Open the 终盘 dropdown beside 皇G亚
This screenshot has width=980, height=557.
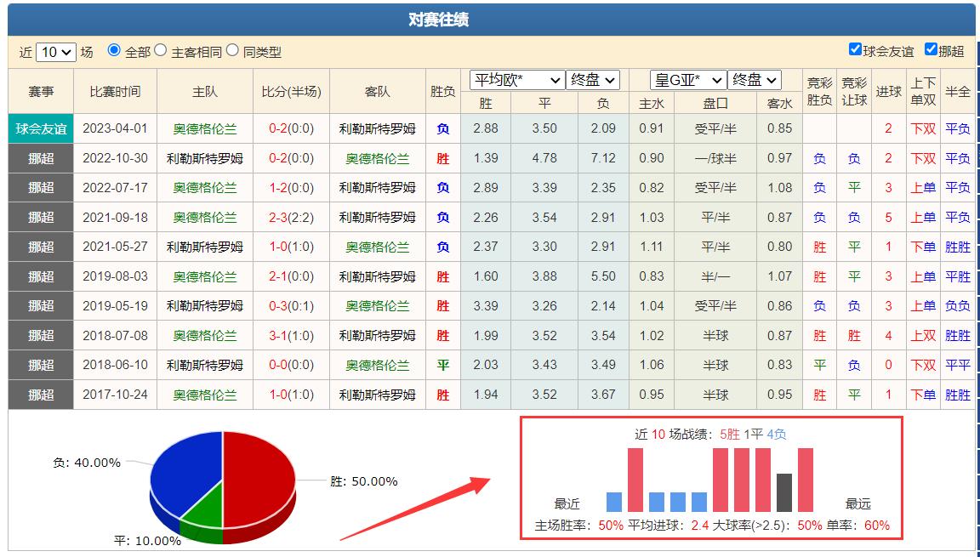pyautogui.click(x=755, y=80)
